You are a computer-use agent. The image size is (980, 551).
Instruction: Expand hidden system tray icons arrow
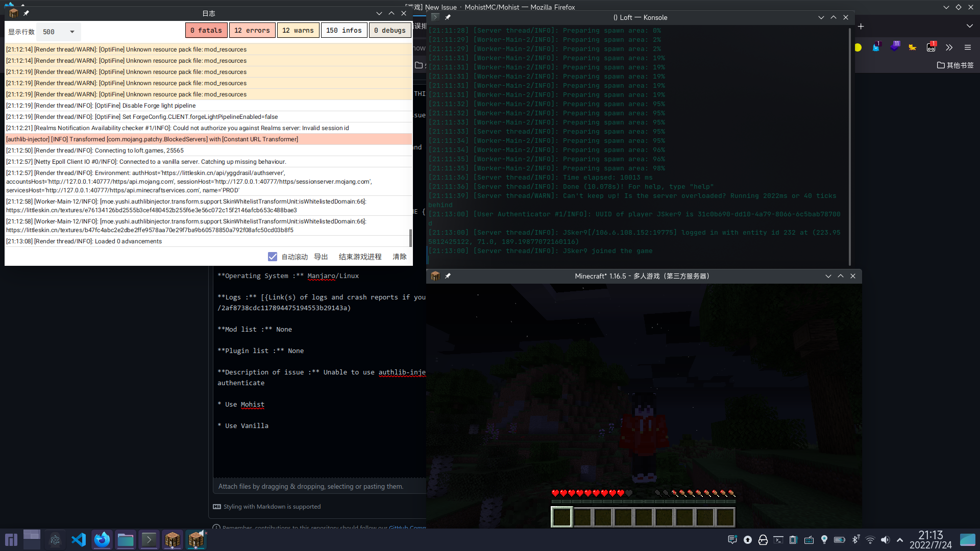coord(899,539)
